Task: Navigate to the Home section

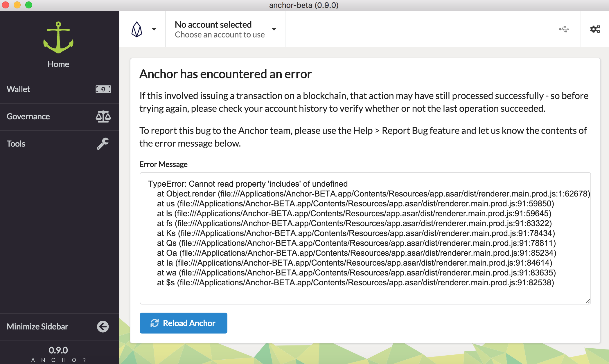Action: tap(58, 64)
